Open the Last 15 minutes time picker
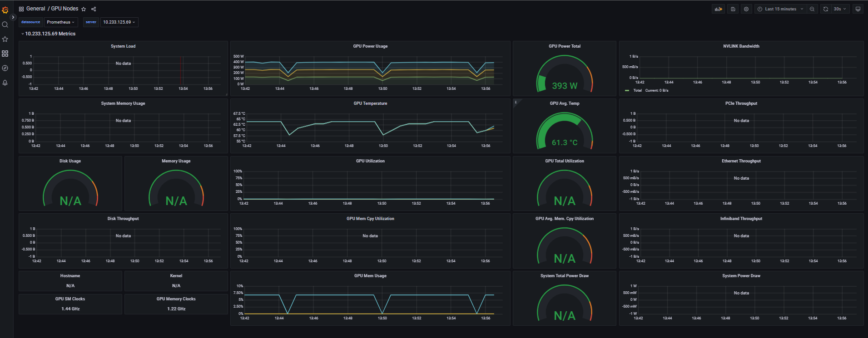Screen dimensions: 868x338 coord(780,9)
